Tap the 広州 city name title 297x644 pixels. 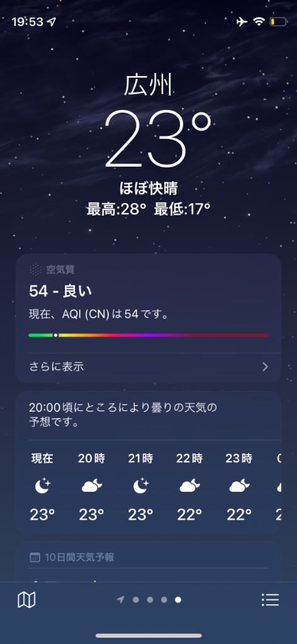coord(148,86)
